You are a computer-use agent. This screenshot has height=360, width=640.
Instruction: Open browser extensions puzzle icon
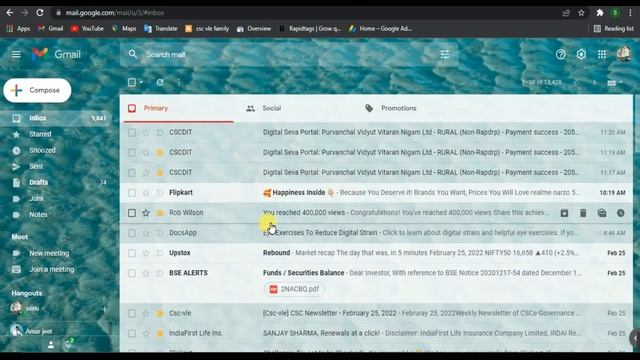[x=600, y=13]
